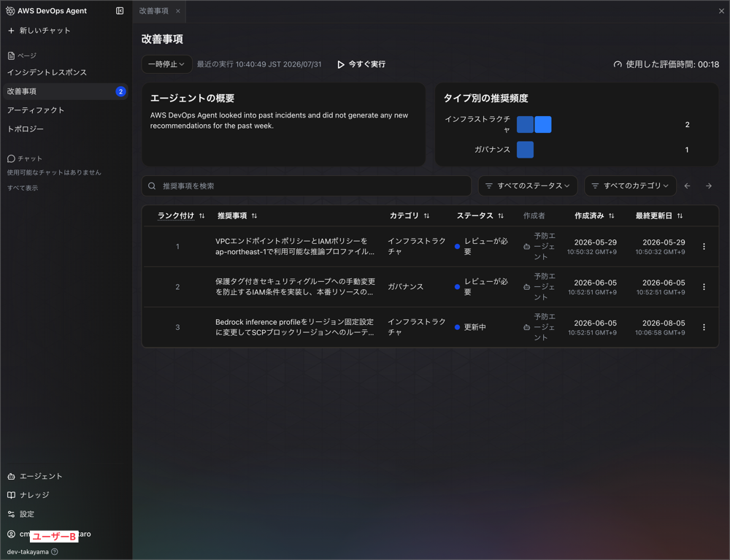The image size is (730, 560).
Task: Click the first darker インフラストラクチャ bar
Action: pyautogui.click(x=525, y=124)
